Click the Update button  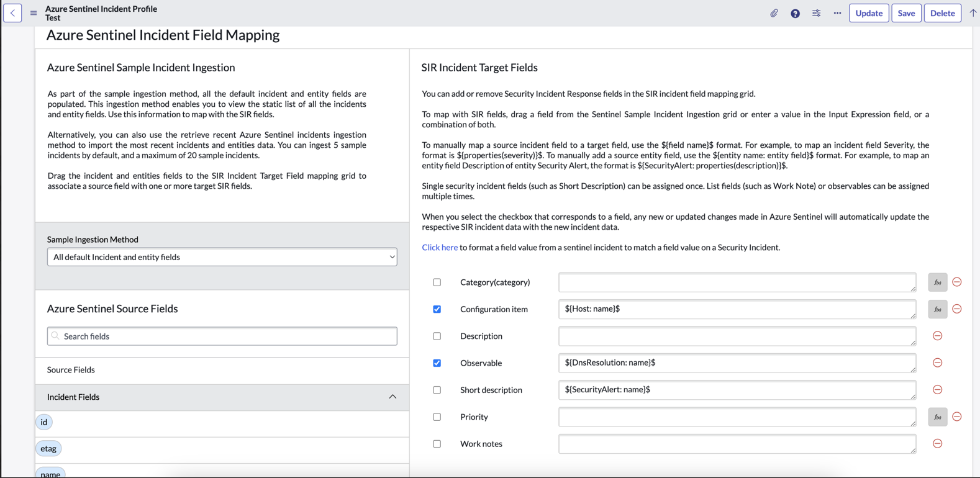tap(869, 13)
